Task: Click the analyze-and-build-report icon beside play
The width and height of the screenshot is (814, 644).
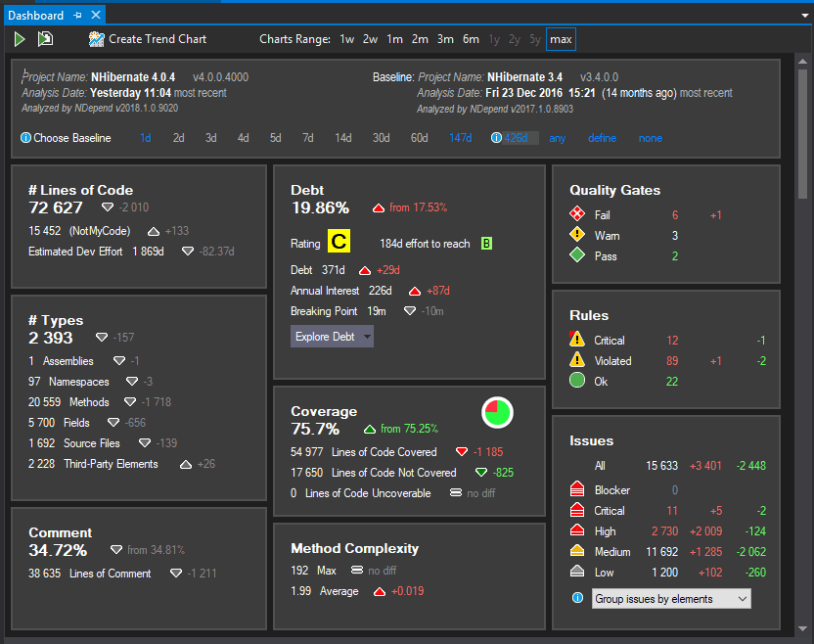Action: click(45, 39)
